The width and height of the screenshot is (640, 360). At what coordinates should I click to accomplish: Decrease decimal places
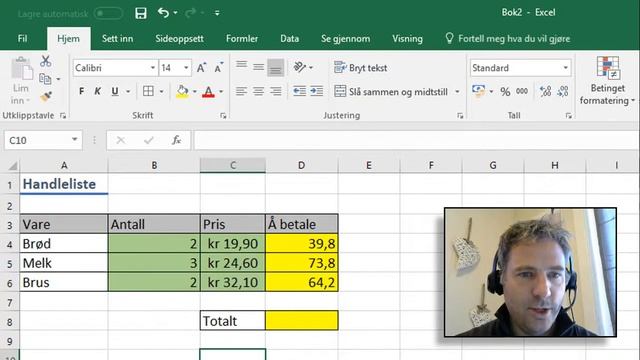pyautogui.click(x=562, y=91)
